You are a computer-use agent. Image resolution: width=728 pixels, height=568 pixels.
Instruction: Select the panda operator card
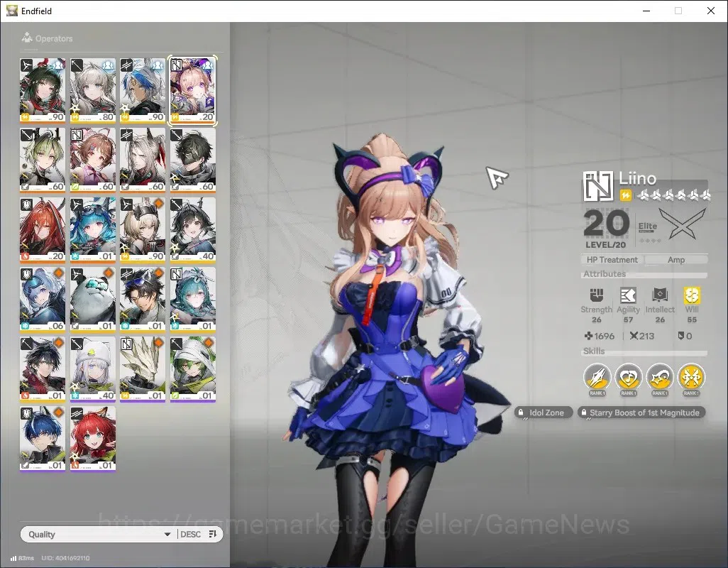point(93,299)
